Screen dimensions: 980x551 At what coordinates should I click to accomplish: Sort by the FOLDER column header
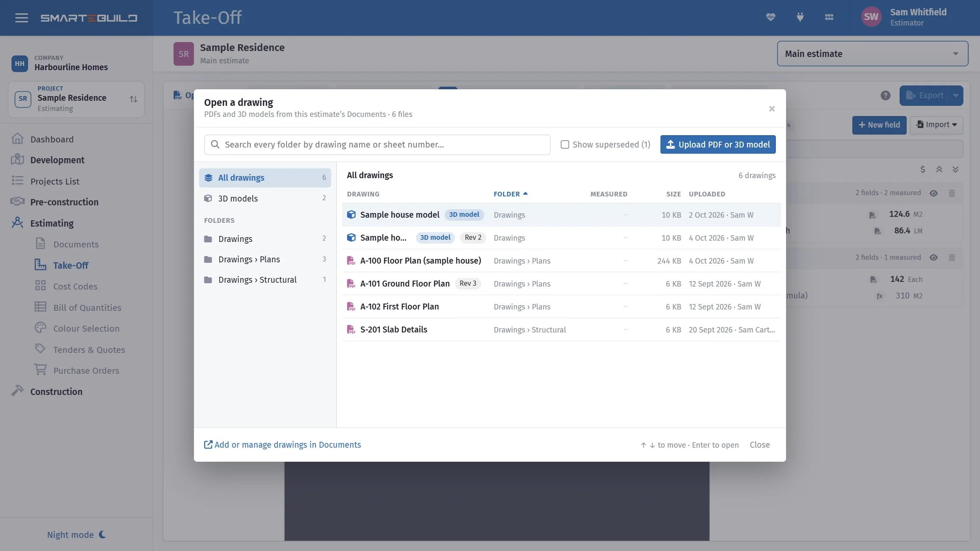(510, 194)
